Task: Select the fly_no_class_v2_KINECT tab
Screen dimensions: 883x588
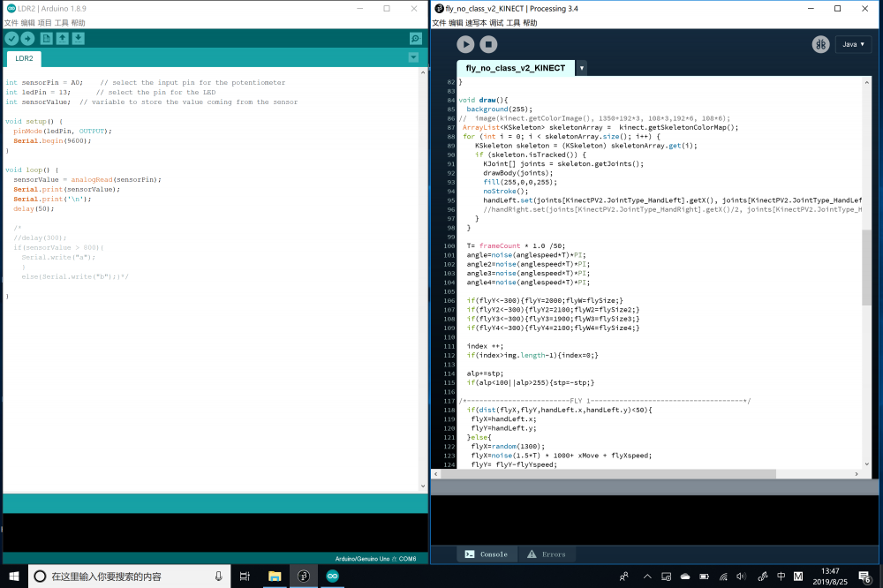Action: pos(516,68)
